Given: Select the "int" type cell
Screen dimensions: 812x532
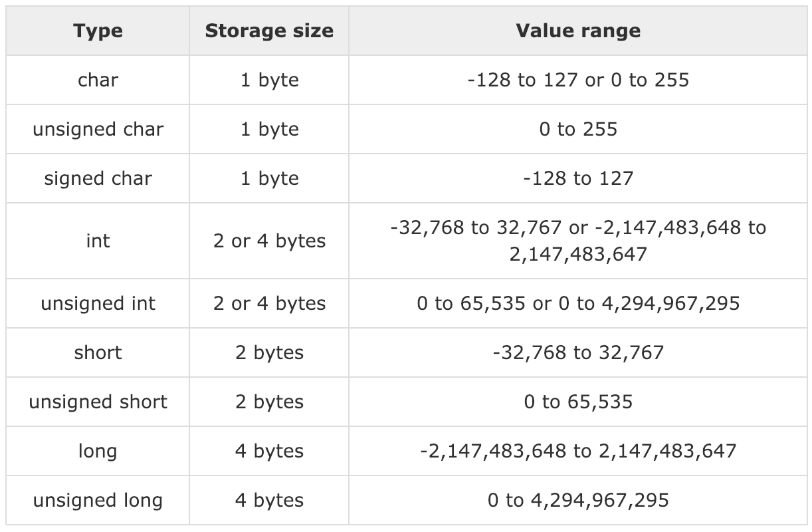Looking at the screenshot, I should [x=98, y=241].
